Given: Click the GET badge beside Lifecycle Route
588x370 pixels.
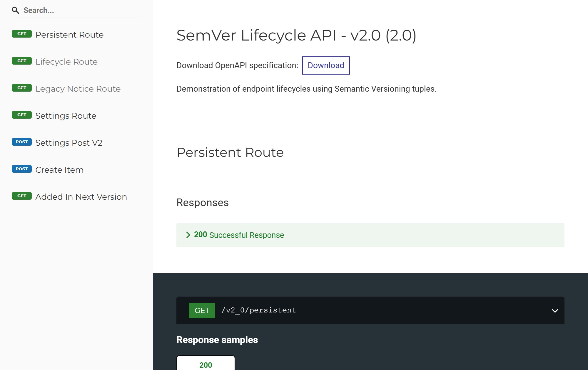Looking at the screenshot, I should click(x=22, y=61).
